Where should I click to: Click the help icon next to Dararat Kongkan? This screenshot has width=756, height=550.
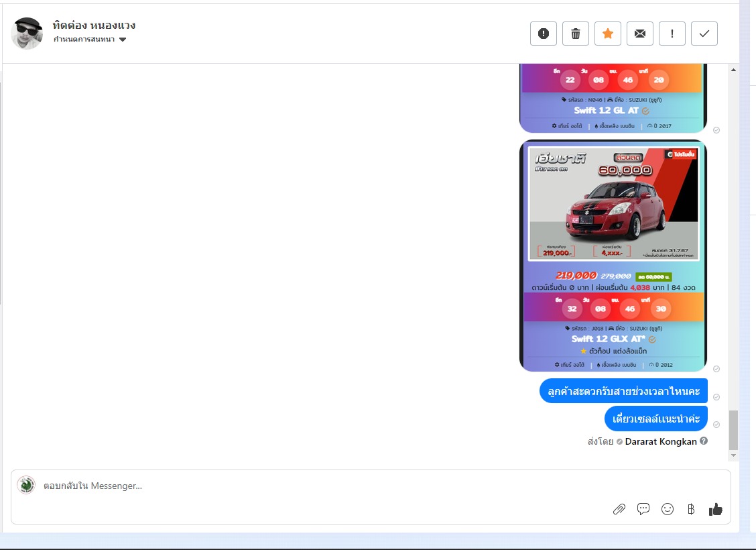tap(704, 441)
